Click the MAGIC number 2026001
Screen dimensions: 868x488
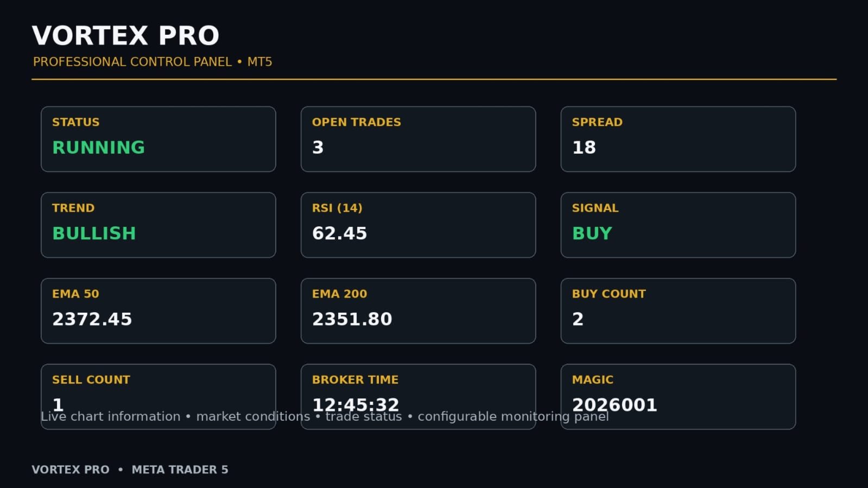pos(614,404)
